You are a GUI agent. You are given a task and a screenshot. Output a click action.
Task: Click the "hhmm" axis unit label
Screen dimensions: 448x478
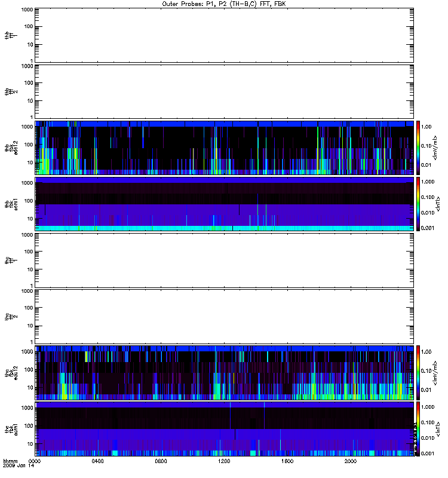point(10,461)
